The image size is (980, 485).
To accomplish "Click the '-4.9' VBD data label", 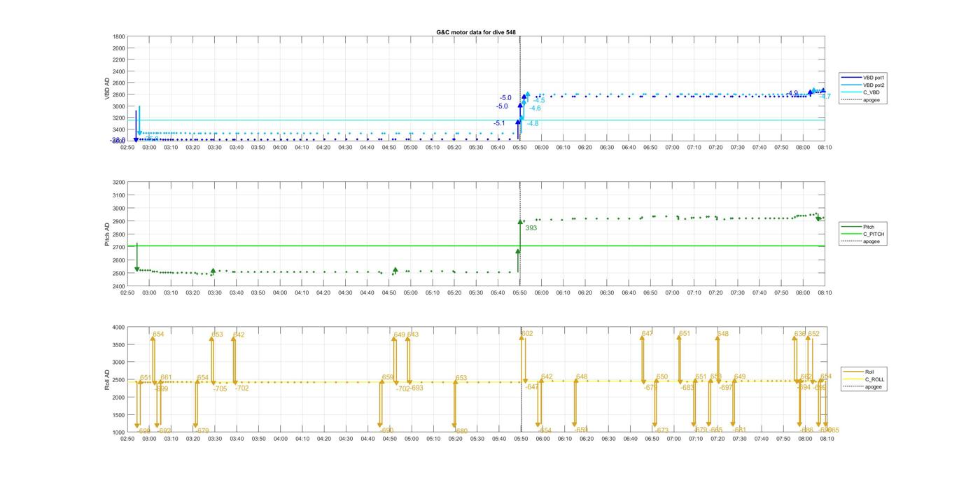I will 792,93.
